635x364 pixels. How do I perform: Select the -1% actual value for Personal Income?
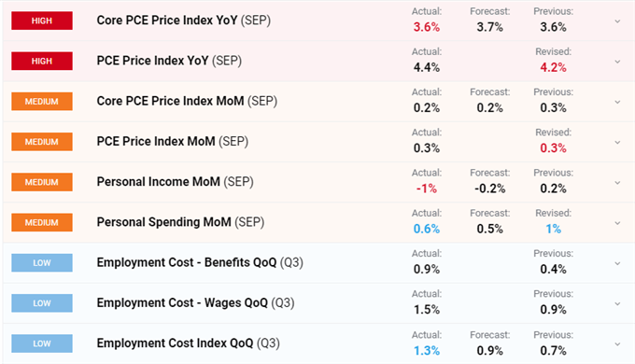tap(427, 189)
